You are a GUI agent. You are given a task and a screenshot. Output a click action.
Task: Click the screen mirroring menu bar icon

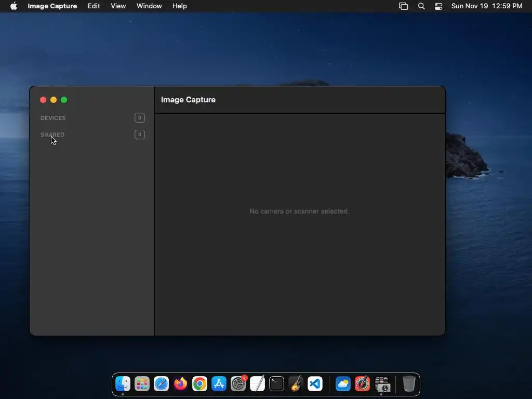[403, 6]
